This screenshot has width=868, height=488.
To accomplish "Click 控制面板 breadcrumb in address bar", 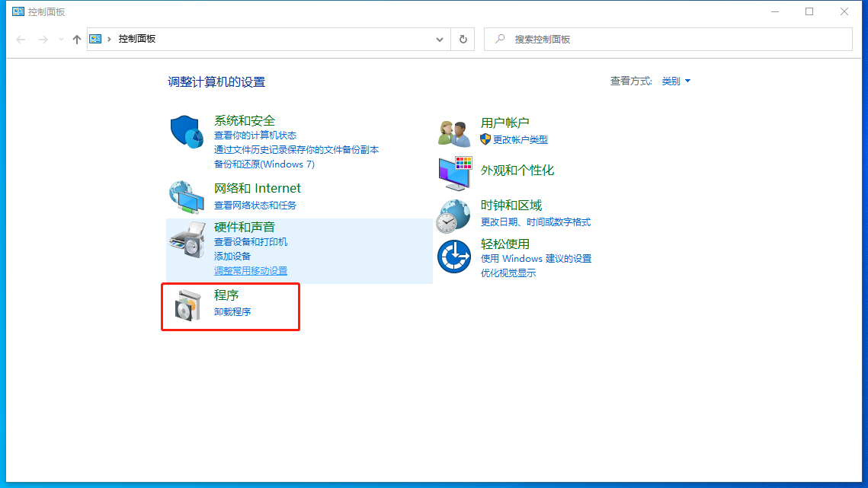I will pyautogui.click(x=136, y=39).
